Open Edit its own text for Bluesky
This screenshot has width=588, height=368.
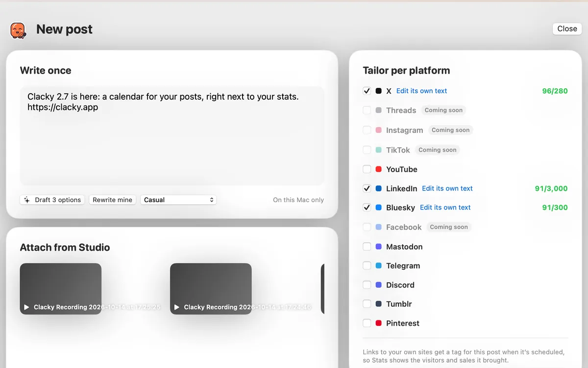(x=445, y=208)
